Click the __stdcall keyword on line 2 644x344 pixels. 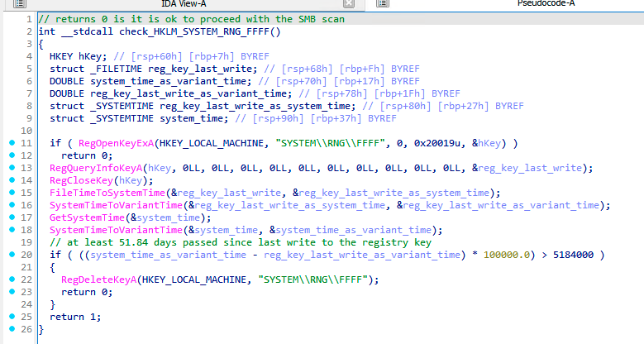click(87, 31)
